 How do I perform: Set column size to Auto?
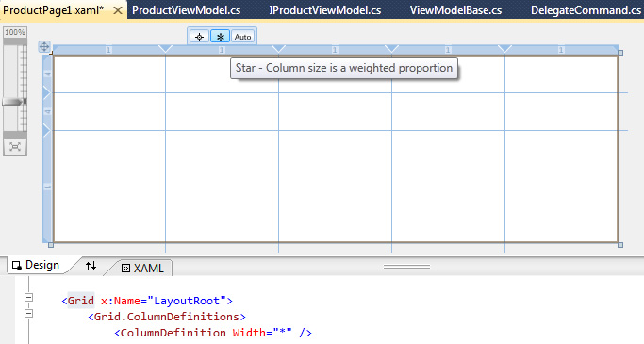pyautogui.click(x=242, y=37)
